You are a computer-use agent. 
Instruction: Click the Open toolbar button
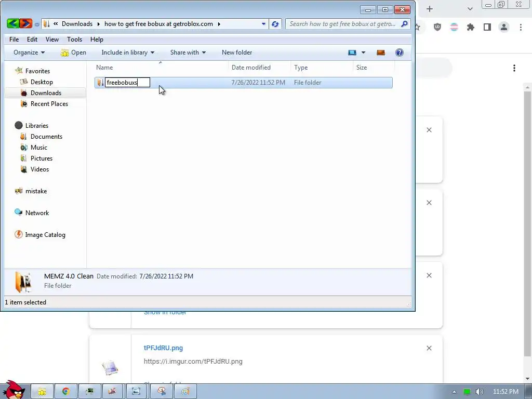pyautogui.click(x=74, y=52)
